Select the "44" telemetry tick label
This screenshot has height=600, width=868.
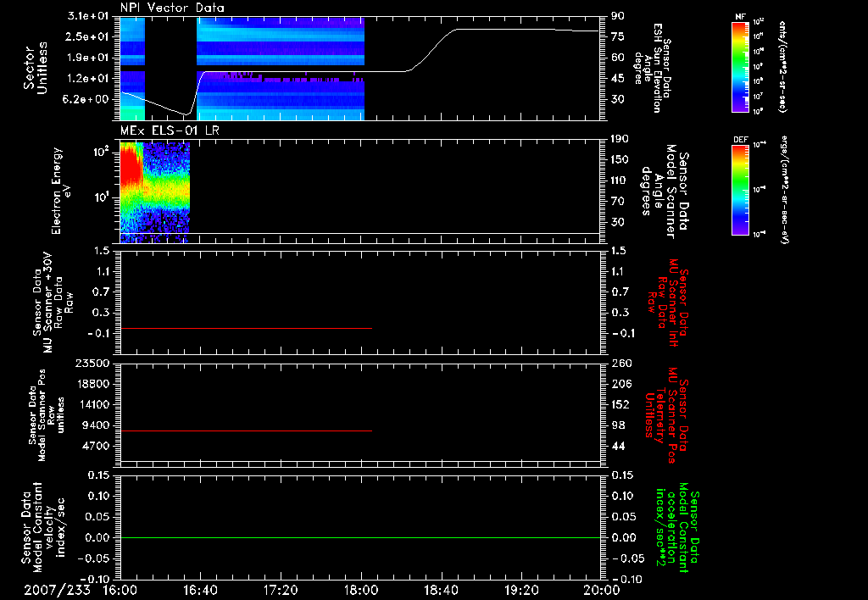click(618, 446)
